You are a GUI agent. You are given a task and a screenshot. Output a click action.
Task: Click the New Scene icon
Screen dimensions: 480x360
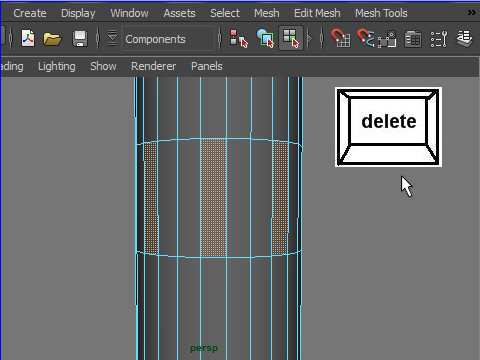[x=28, y=39]
